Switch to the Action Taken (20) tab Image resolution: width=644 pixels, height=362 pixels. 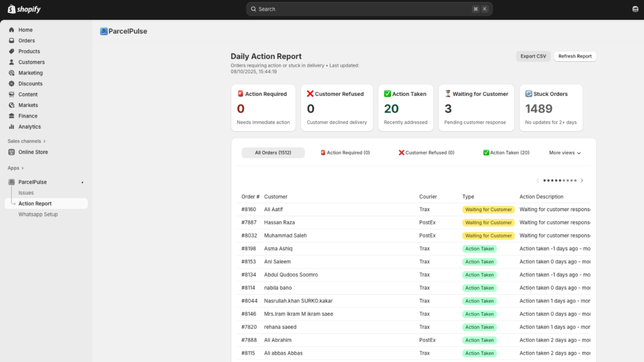click(x=506, y=153)
